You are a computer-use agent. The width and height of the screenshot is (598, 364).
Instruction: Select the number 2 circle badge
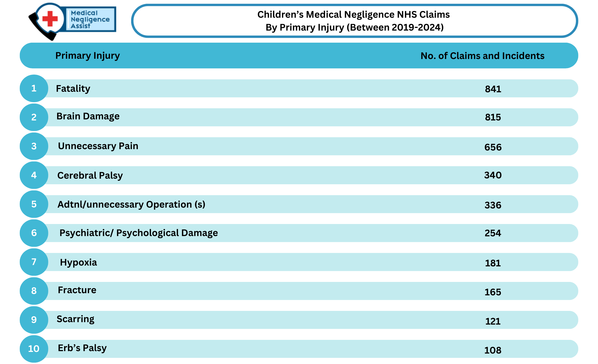click(34, 117)
